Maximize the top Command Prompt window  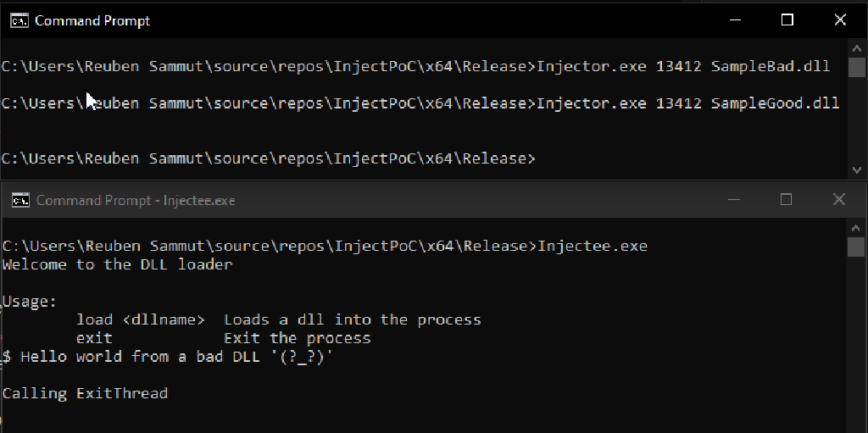[x=787, y=20]
